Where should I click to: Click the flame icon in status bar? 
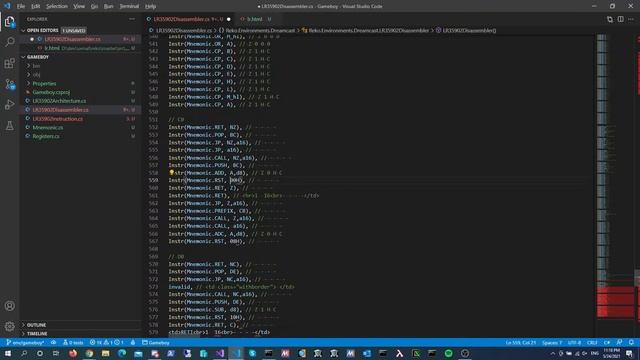click(x=133, y=342)
